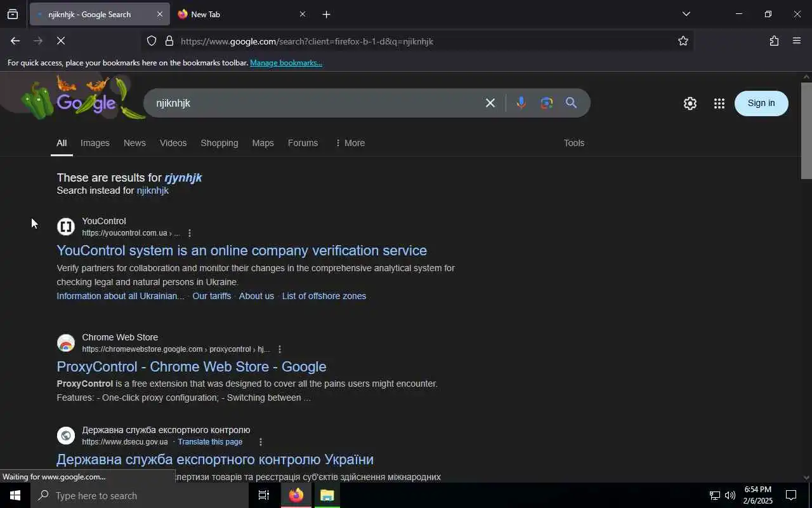Open About us sitelink
The height and width of the screenshot is (508, 812).
pyautogui.click(x=256, y=296)
